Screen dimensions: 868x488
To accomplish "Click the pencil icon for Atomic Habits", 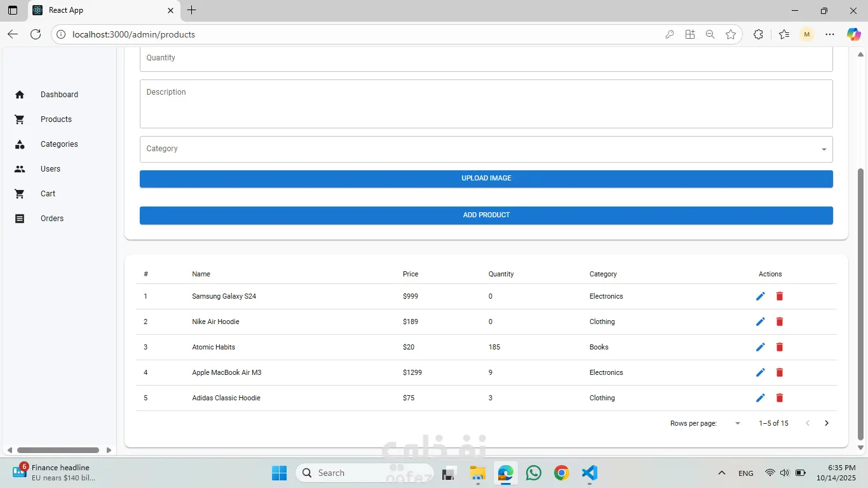I will pyautogui.click(x=761, y=347).
